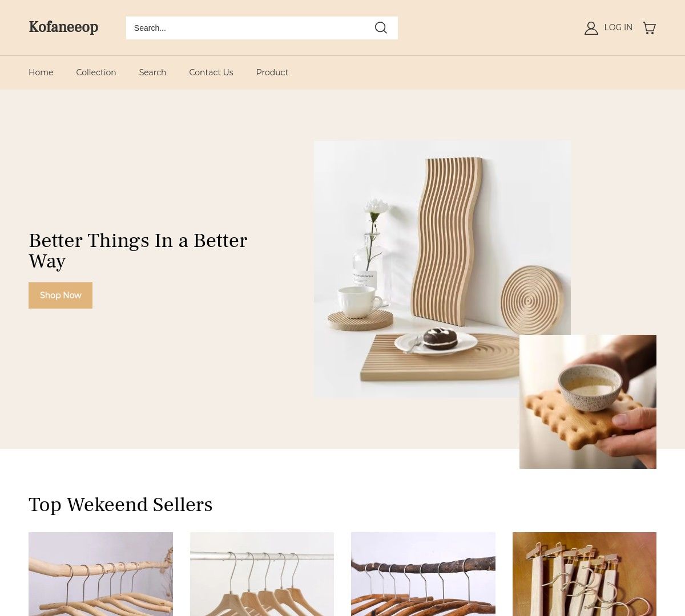Go to the Collection page
The height and width of the screenshot is (616, 685).
click(x=96, y=72)
